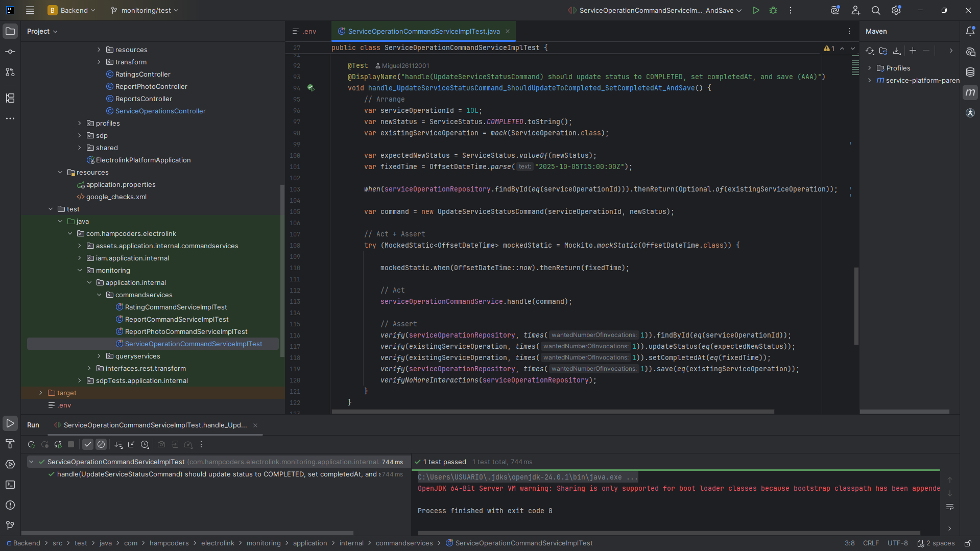
Task: Expand the profiles package
Action: click(80, 123)
